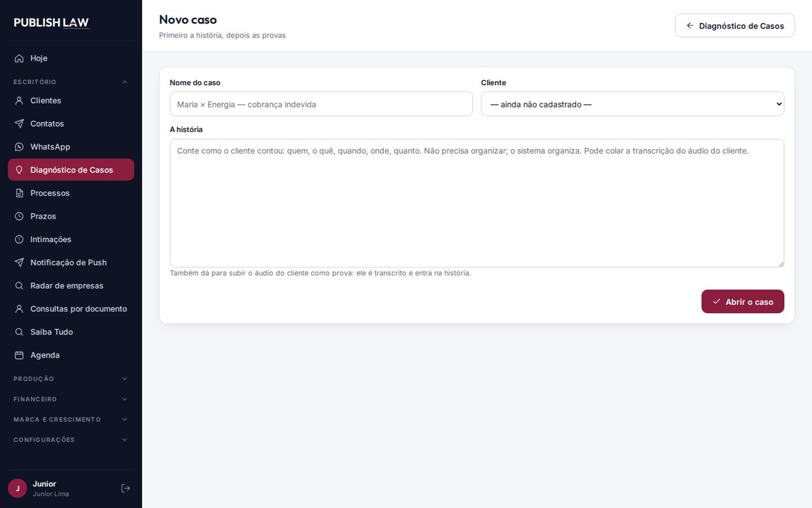Image resolution: width=812 pixels, height=508 pixels.
Task: Open the Radar de empresas menu item
Action: pos(71,286)
